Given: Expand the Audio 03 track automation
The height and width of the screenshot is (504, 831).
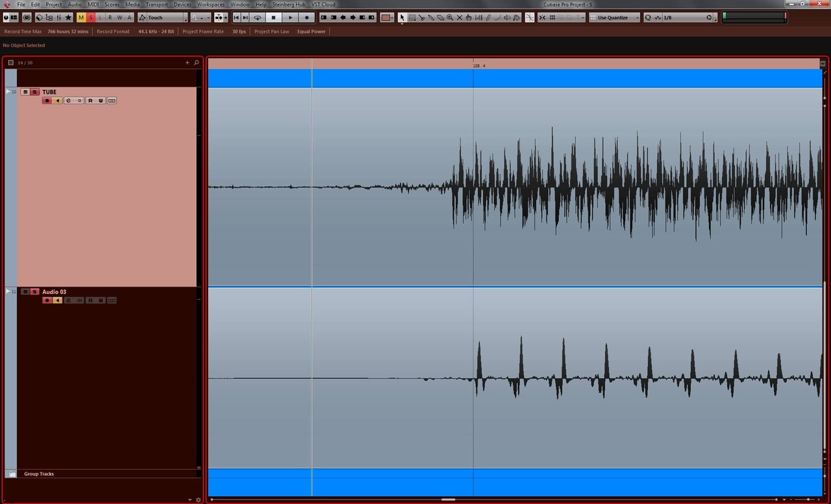Looking at the screenshot, I should [x=8, y=292].
